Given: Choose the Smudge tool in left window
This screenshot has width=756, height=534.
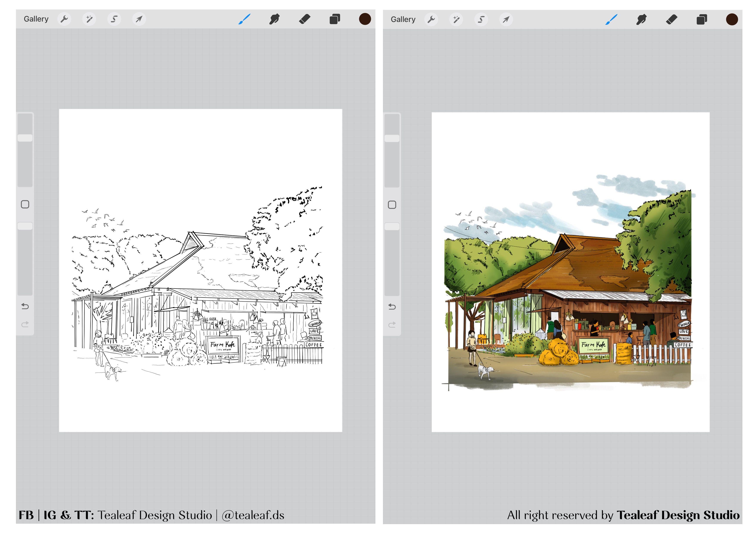Looking at the screenshot, I should pos(274,19).
